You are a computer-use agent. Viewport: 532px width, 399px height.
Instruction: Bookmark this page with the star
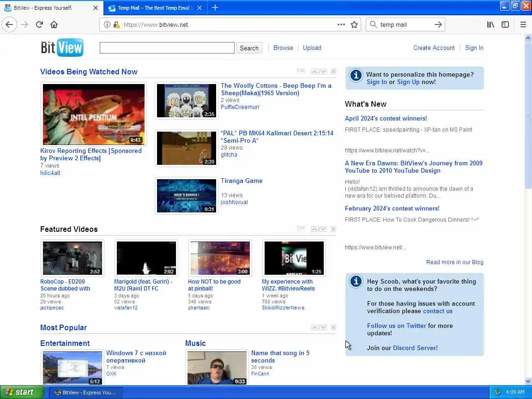tap(354, 24)
